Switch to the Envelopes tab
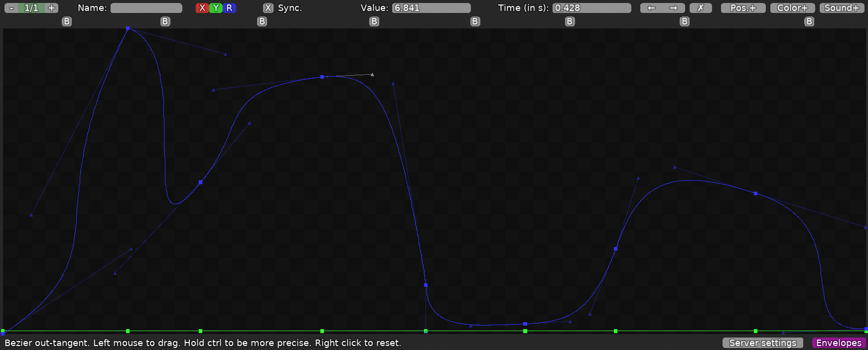The height and width of the screenshot is (350, 868). (839, 343)
